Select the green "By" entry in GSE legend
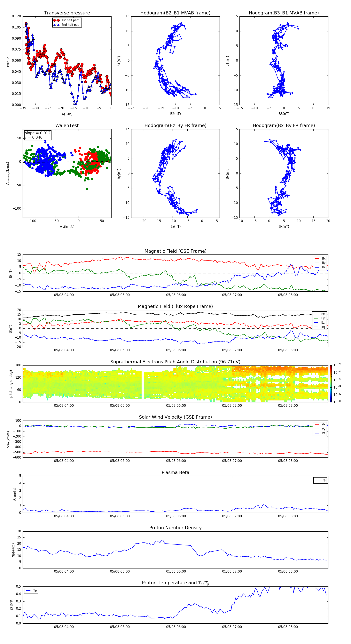Image resolution: width=351 pixels, height=644 pixels. 320,263
